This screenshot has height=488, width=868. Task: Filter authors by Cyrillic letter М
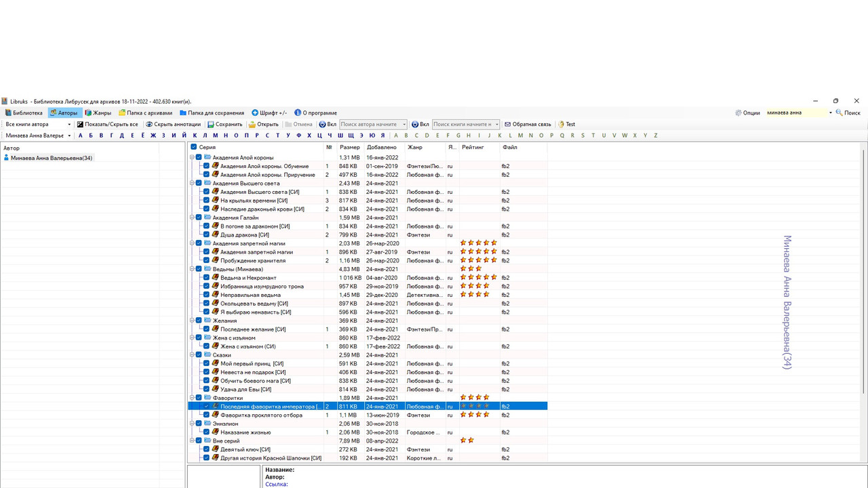[x=216, y=136]
